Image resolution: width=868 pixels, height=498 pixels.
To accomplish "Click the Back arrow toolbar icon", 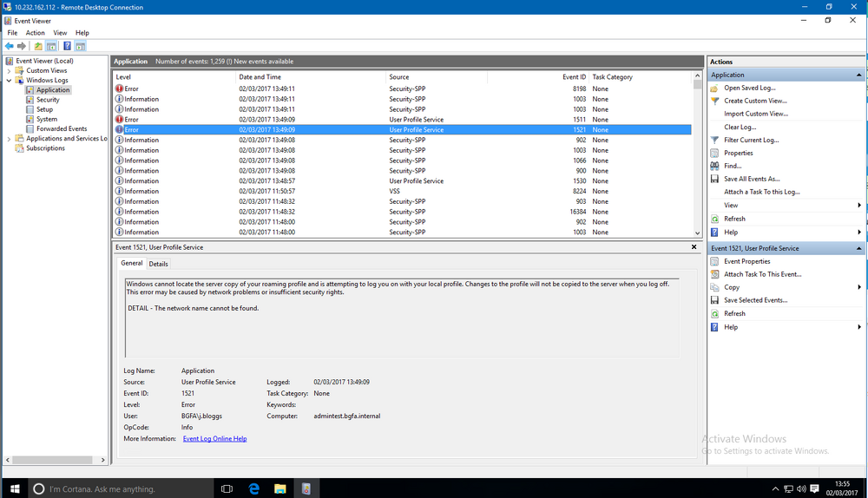I will [10, 46].
